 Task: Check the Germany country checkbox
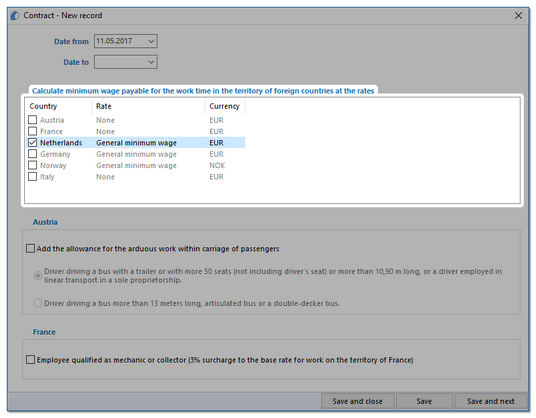[32, 154]
